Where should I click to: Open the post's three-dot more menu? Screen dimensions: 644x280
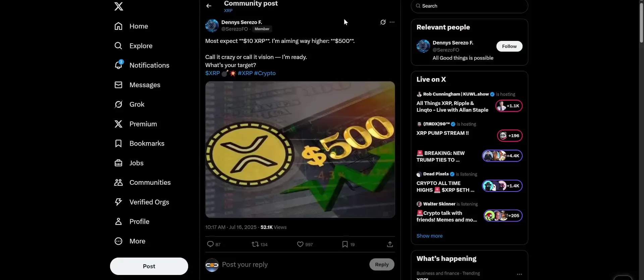click(392, 22)
